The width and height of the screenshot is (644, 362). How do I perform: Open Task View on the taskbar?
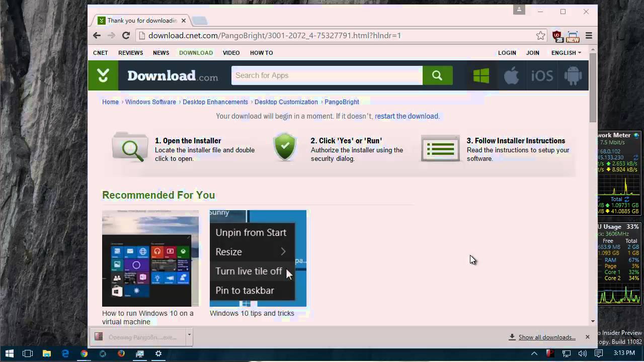tap(28, 353)
